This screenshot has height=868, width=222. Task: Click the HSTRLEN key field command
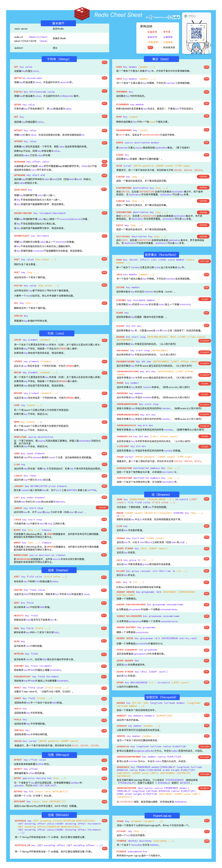point(26,654)
